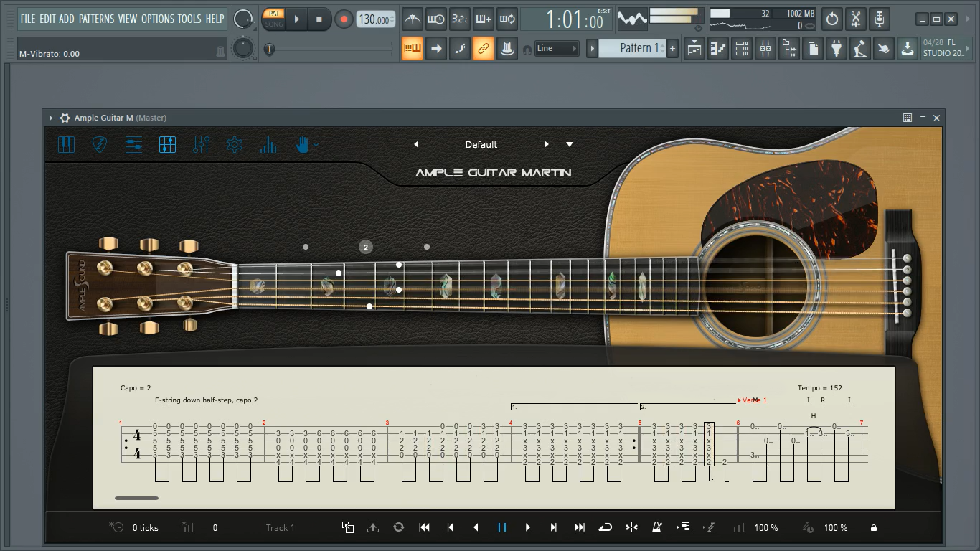Click the download/save icon in FL toolbar

point(908,48)
